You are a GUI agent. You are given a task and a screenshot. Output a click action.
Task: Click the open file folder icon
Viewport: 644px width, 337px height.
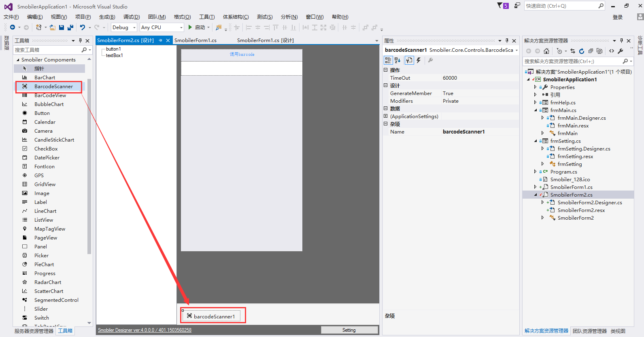click(53, 27)
